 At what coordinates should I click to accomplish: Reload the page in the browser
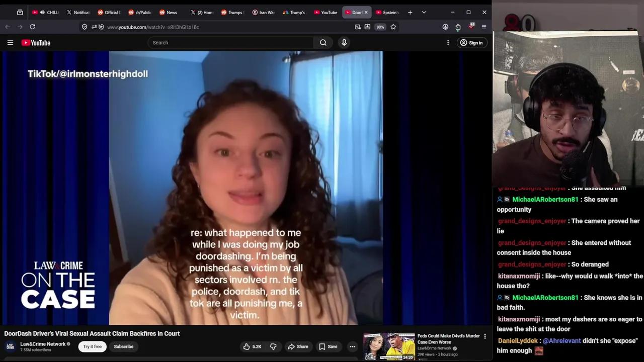[x=32, y=27]
